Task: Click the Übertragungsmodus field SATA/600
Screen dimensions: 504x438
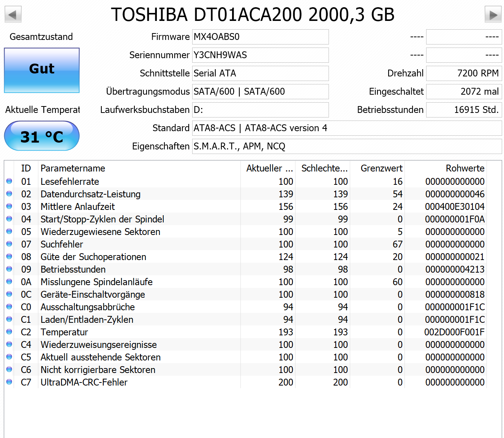Action: click(260, 92)
